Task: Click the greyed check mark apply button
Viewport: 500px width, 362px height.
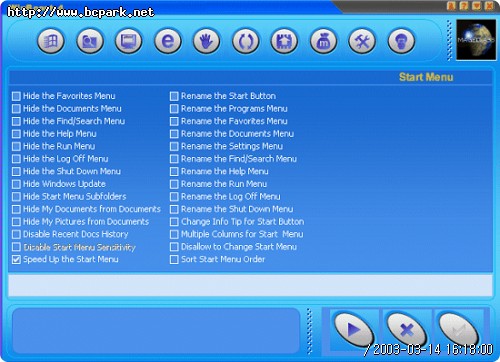Action: (459, 330)
